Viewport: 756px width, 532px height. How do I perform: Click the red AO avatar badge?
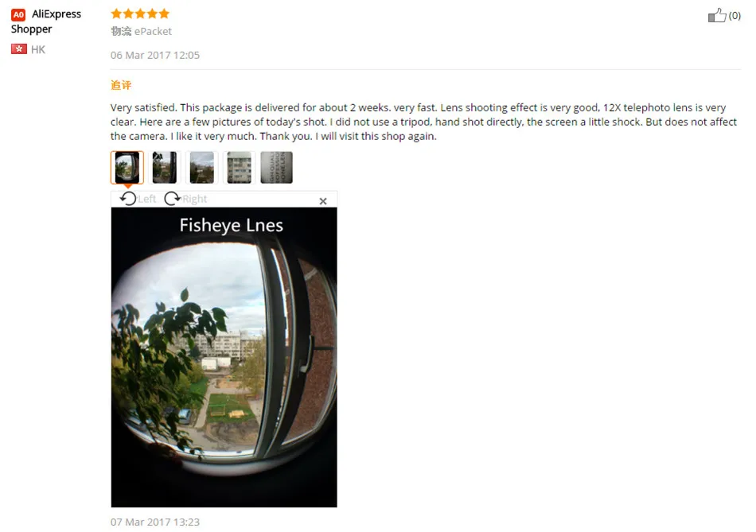coord(18,14)
